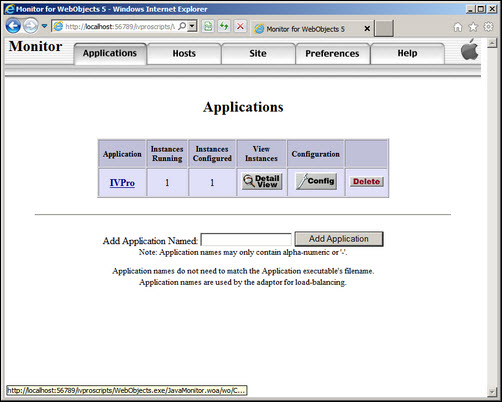
Task: Open Favorites with the star icon
Action: point(473,27)
